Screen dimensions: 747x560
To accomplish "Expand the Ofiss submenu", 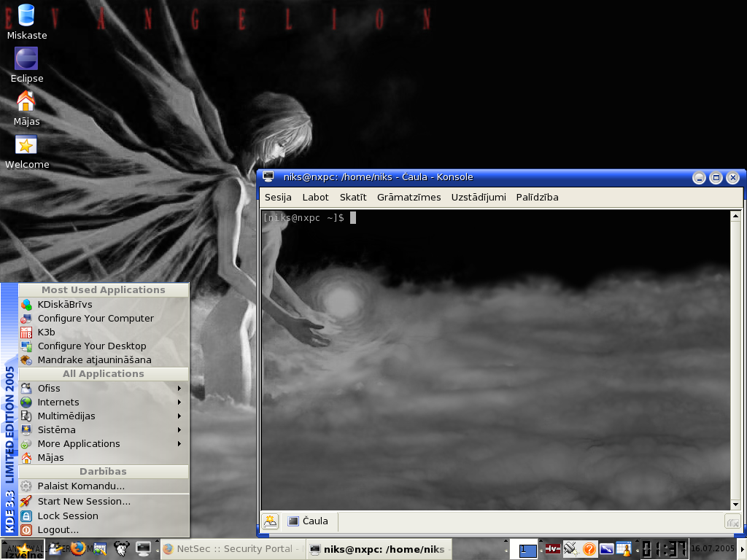I will click(x=104, y=388).
